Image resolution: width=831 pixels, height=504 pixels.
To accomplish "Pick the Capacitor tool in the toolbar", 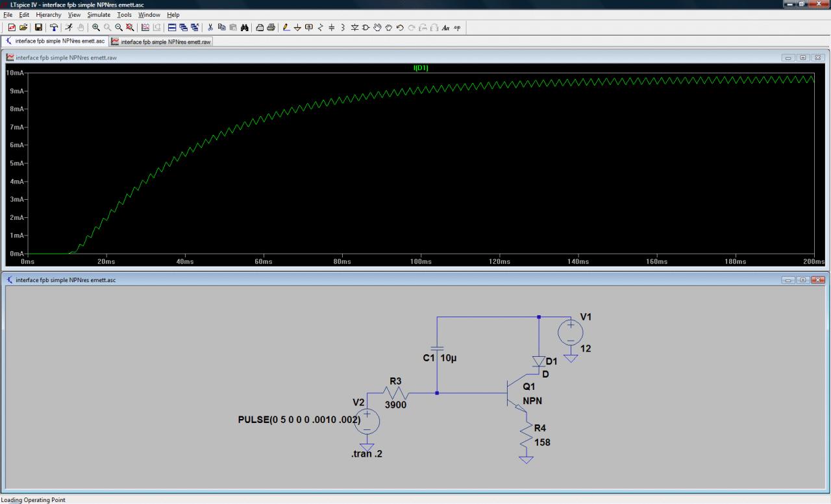I will click(332, 27).
